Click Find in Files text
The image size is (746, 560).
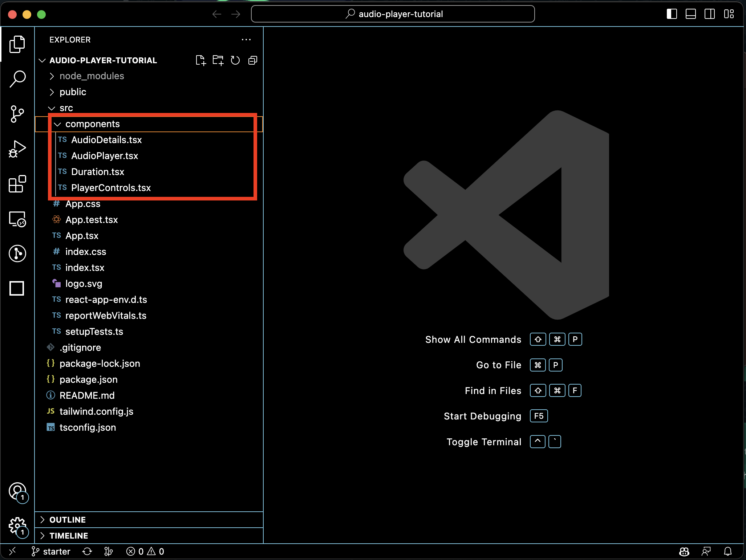pos(493,391)
